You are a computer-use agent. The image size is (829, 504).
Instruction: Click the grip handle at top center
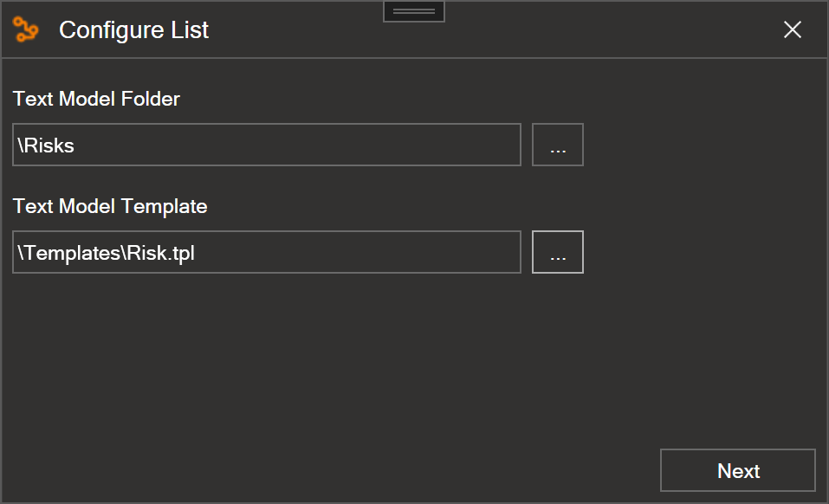pos(414,11)
